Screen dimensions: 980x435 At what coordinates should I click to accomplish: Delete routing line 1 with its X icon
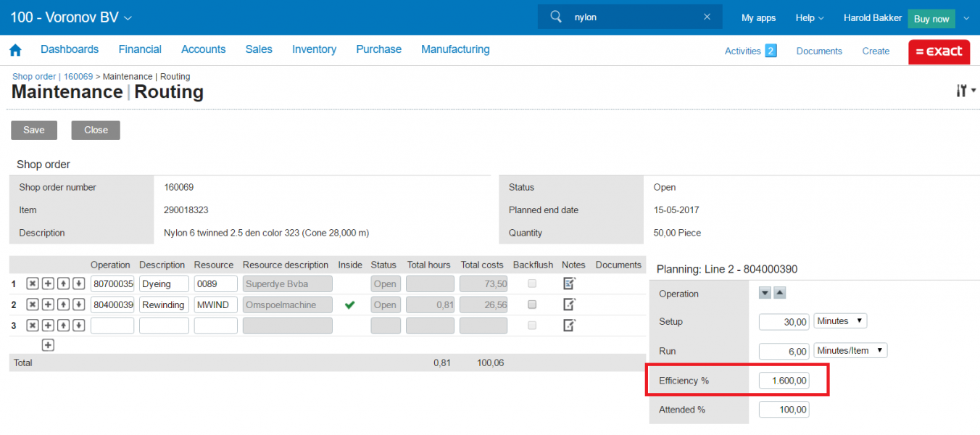33,283
